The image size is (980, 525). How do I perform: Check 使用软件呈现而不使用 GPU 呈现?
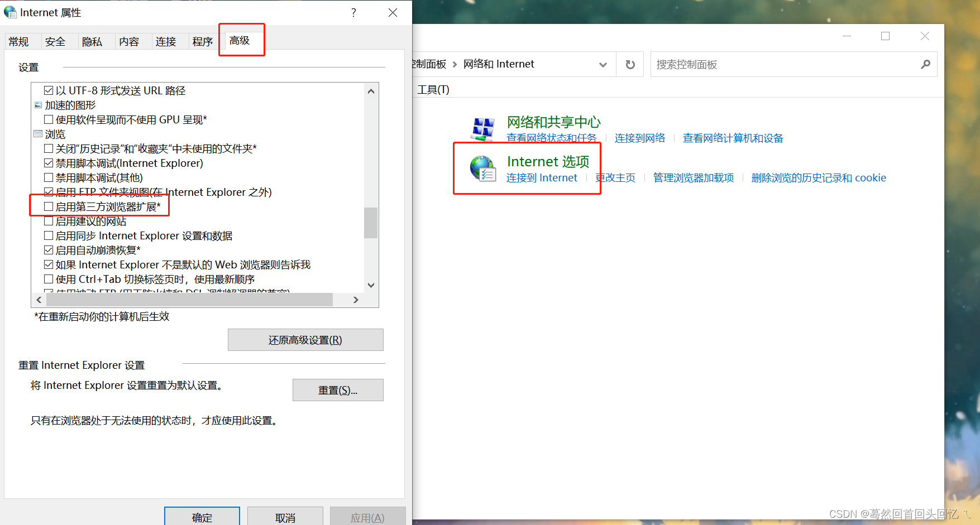click(49, 119)
